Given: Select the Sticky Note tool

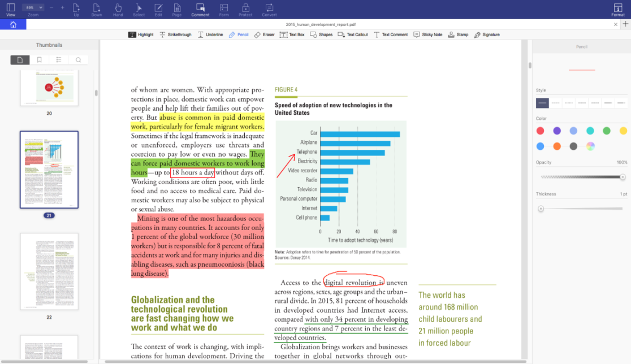Looking at the screenshot, I should pyautogui.click(x=428, y=34).
